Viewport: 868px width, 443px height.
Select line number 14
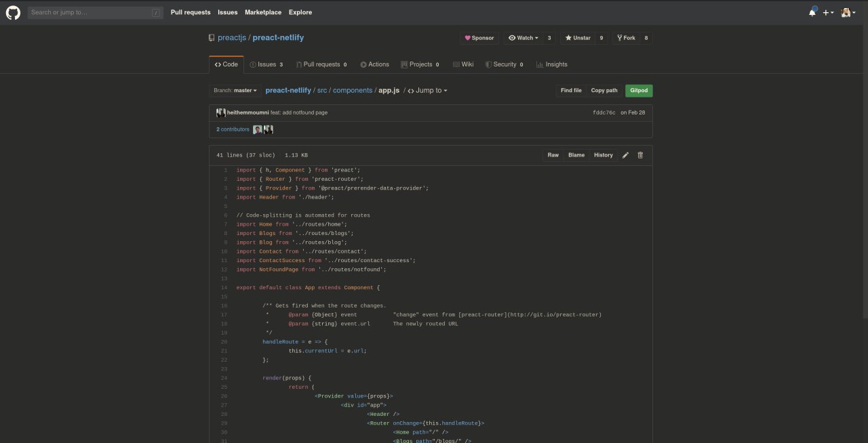click(224, 288)
